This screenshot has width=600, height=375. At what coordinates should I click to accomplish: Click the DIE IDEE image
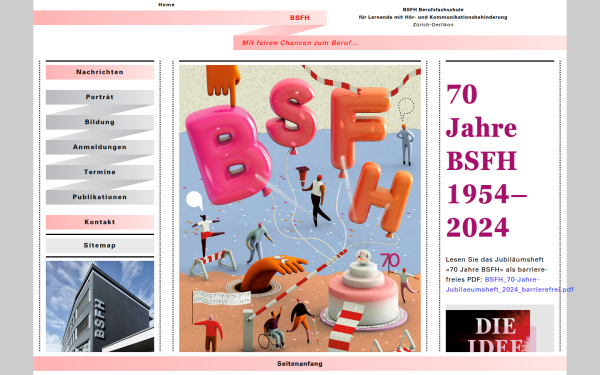click(x=491, y=331)
